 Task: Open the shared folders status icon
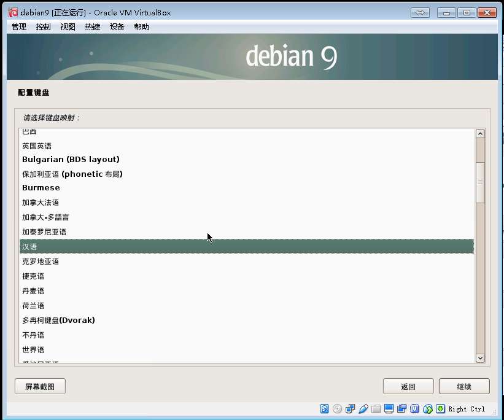[376, 409]
